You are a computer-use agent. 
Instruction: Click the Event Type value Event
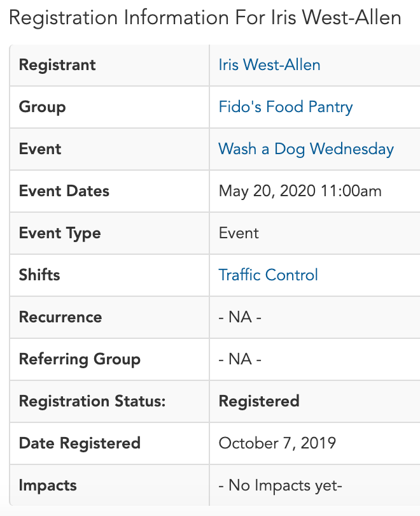239,233
